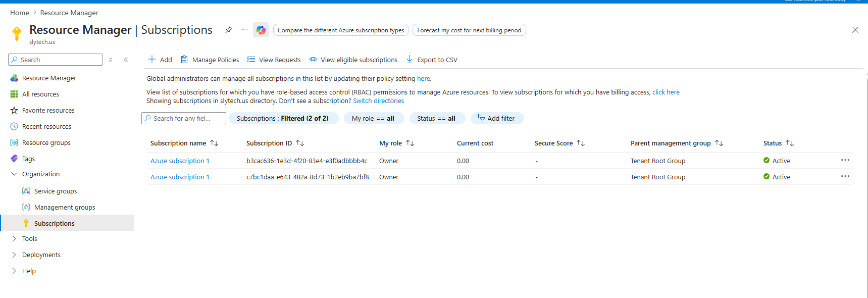Click the Add filter funnel icon

(481, 118)
